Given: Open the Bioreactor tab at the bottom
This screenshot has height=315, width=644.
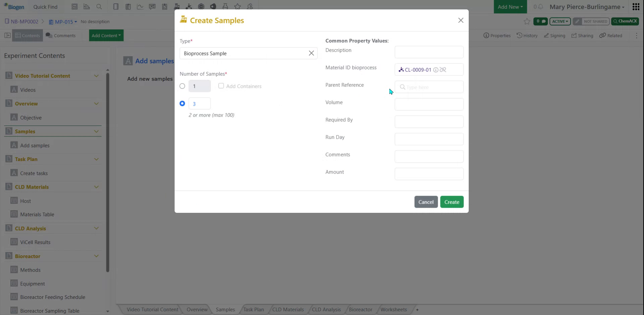Looking at the screenshot, I should coord(360,309).
